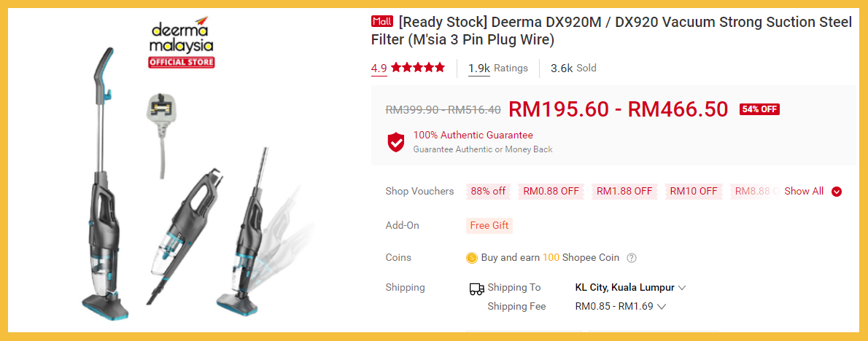Click the Shopee Coin gold icon
This screenshot has width=868, height=341.
[x=472, y=257]
